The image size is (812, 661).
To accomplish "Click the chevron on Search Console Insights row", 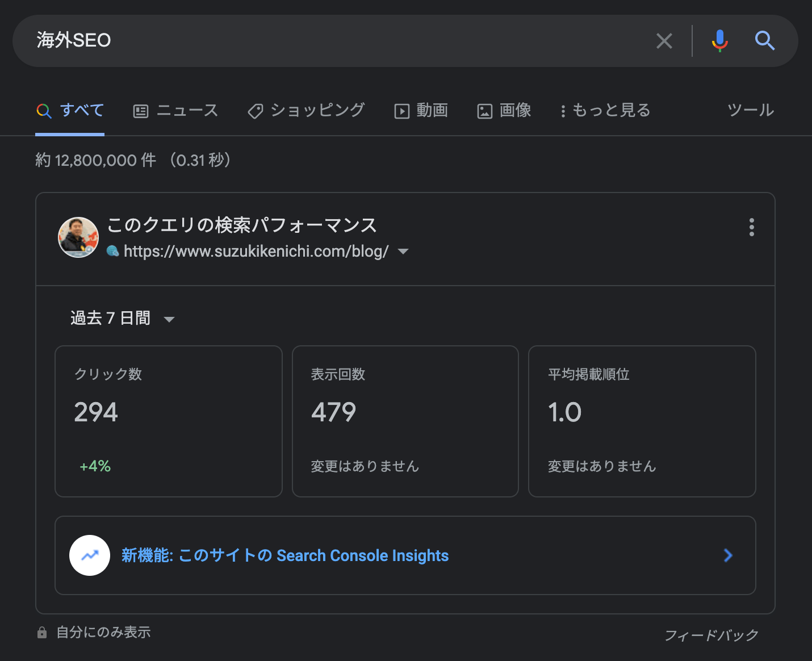I will click(728, 555).
